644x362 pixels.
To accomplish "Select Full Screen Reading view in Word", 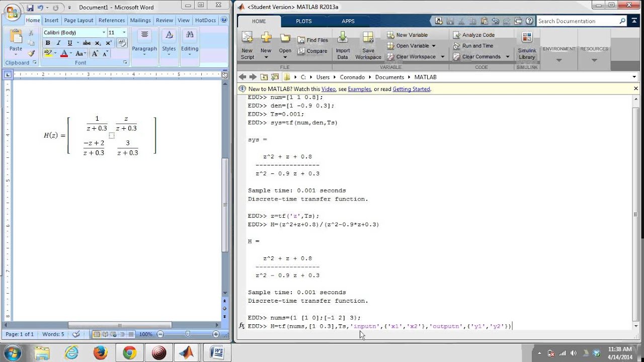I will [x=104, y=334].
